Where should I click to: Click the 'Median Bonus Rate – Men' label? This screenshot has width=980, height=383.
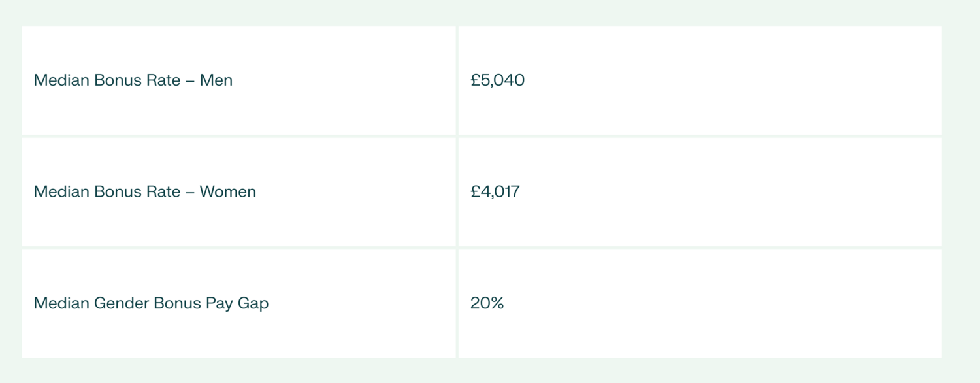pyautogui.click(x=133, y=80)
